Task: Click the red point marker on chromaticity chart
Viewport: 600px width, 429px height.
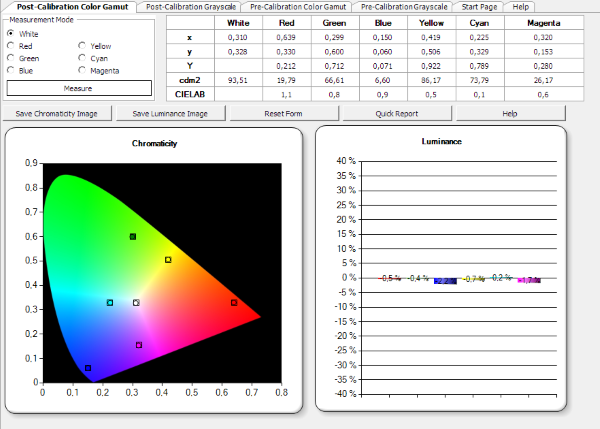Action: pos(234,303)
